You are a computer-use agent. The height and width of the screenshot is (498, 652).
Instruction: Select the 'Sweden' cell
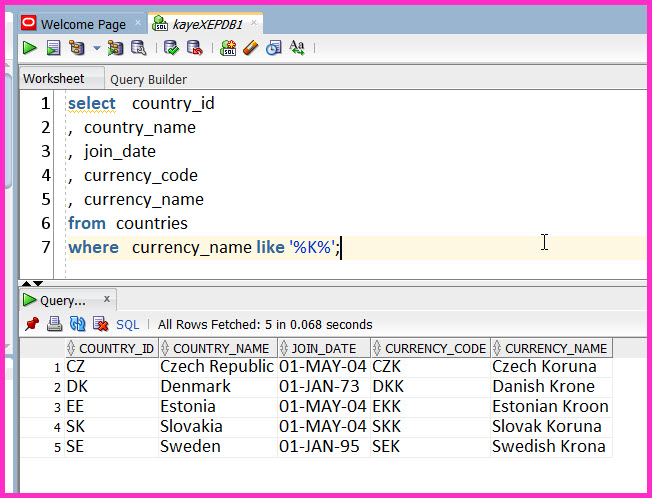click(217, 446)
